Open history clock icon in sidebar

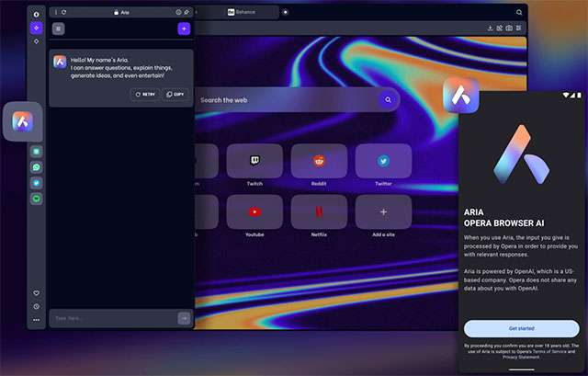(x=37, y=306)
